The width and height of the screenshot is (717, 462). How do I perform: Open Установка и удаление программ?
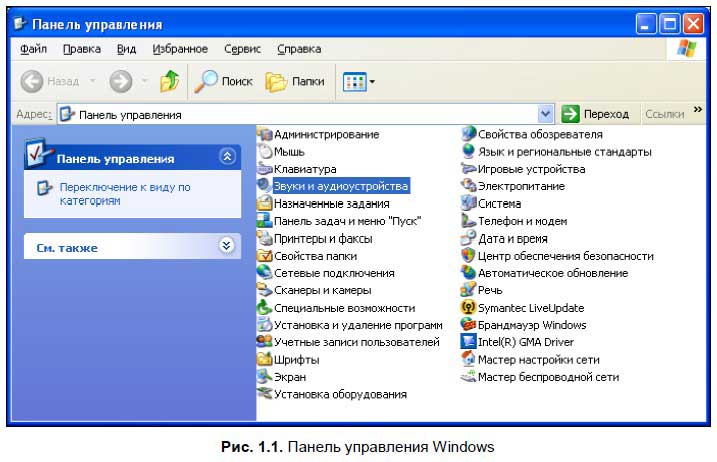pyautogui.click(x=357, y=325)
